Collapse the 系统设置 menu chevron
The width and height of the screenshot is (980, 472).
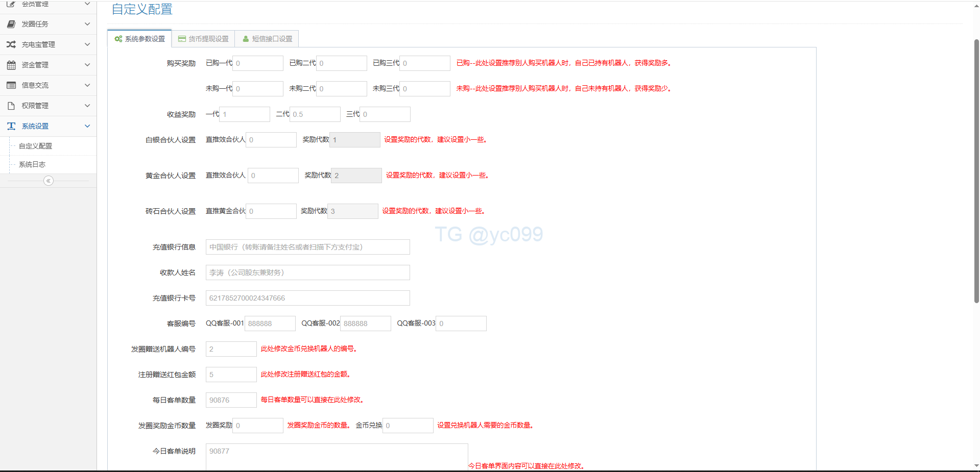tap(87, 126)
